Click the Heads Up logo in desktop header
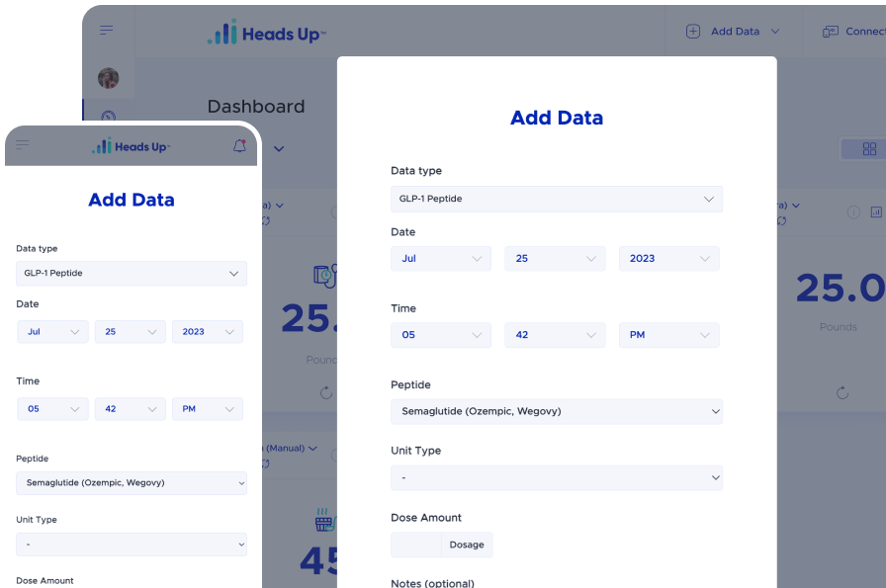Image resolution: width=886 pixels, height=588 pixels. (267, 33)
